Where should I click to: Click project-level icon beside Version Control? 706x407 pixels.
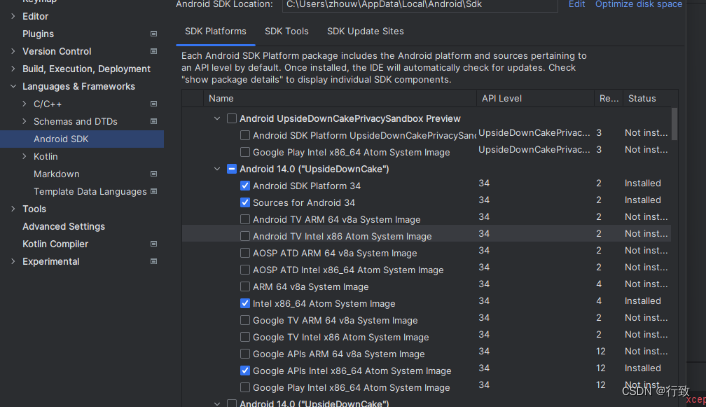point(154,51)
